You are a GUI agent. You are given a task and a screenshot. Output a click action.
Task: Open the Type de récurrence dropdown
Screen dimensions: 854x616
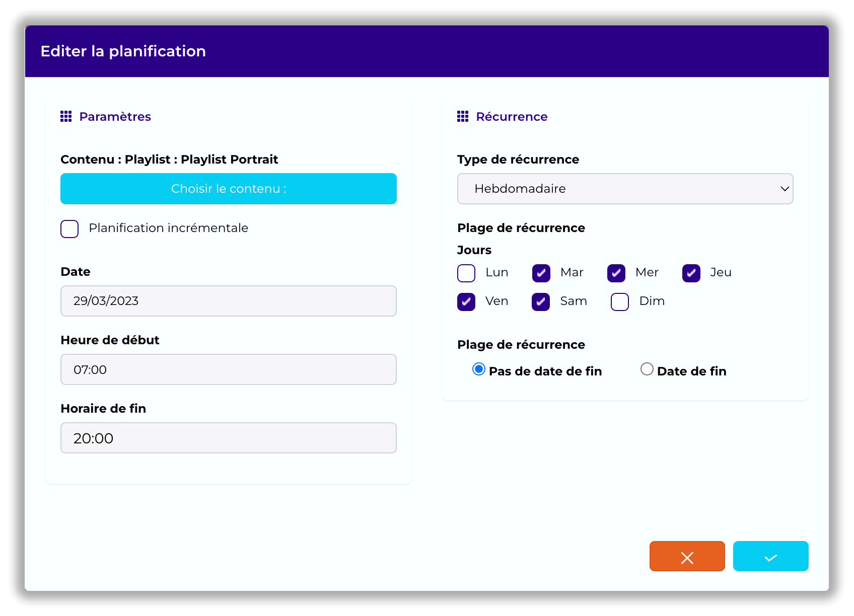coord(624,189)
